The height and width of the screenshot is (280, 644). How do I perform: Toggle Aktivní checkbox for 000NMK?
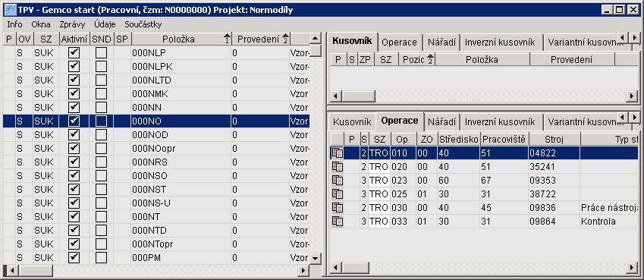coord(74,94)
